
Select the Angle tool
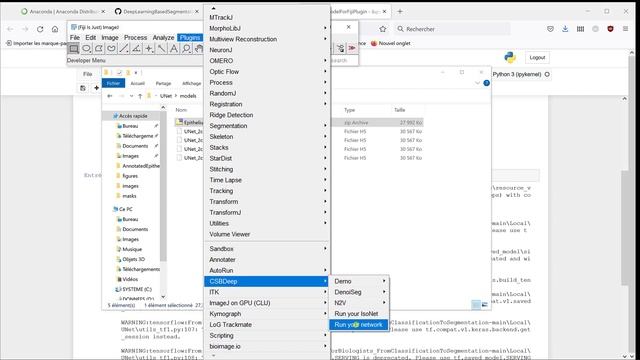[x=136, y=49]
